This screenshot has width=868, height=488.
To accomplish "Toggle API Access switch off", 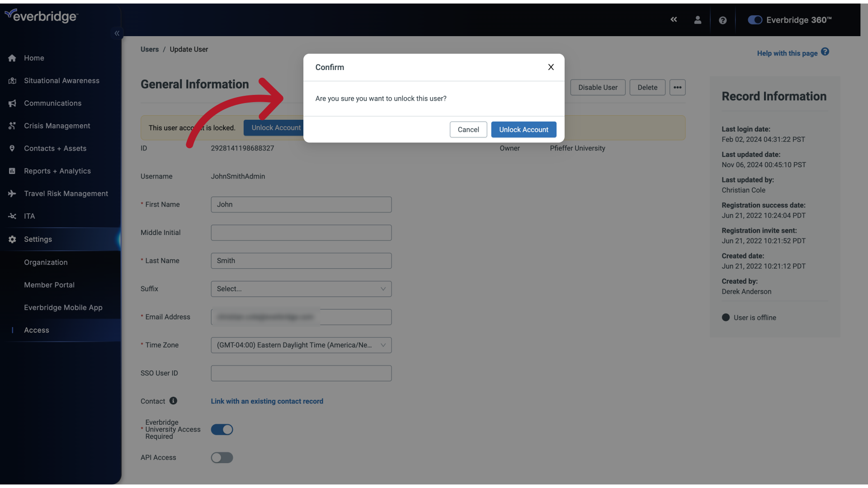I will tap(222, 458).
